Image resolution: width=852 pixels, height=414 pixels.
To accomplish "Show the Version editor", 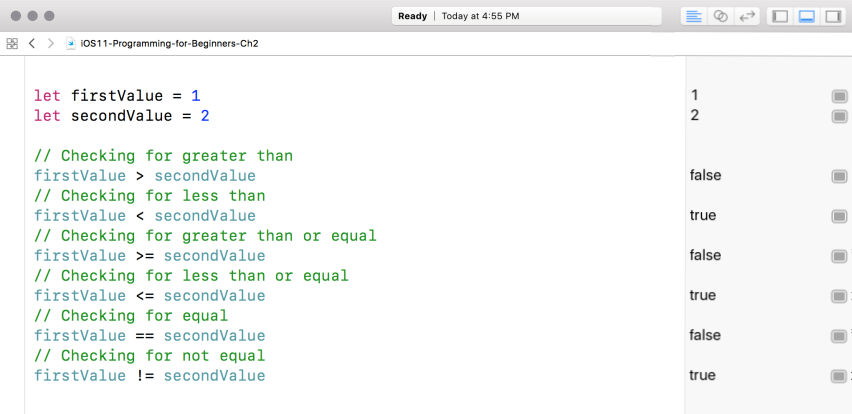I will 747,16.
